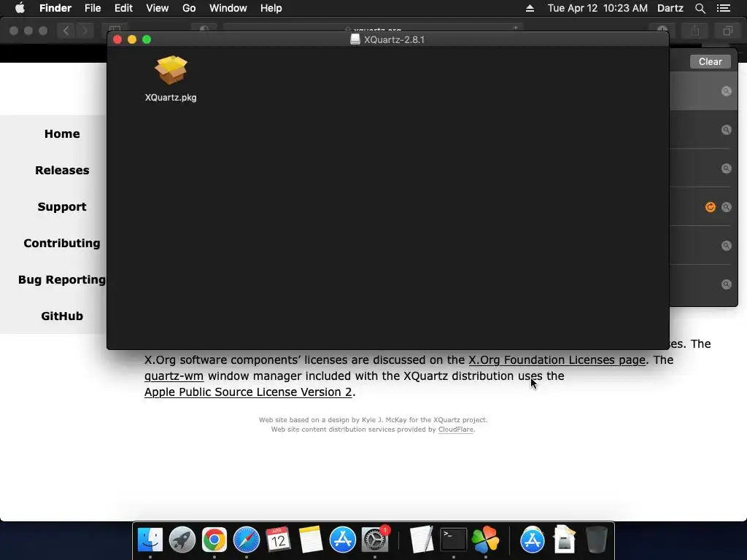The width and height of the screenshot is (747, 560).
Task: Launch Google Chrome from the Dock
Action: click(x=214, y=540)
